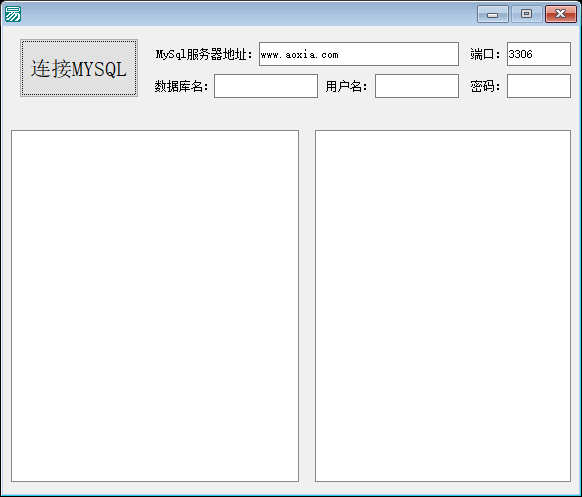
Task: Select the 数据库名 text box
Action: [x=266, y=86]
